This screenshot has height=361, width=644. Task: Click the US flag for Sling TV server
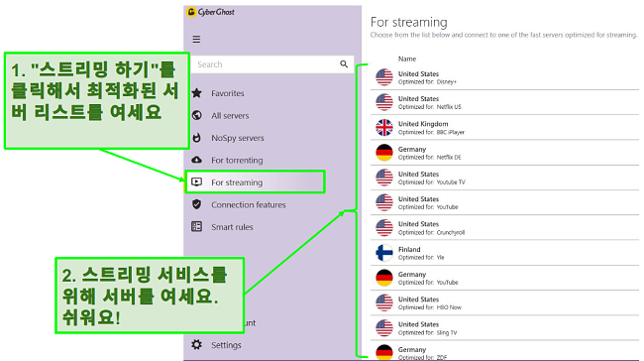384,328
